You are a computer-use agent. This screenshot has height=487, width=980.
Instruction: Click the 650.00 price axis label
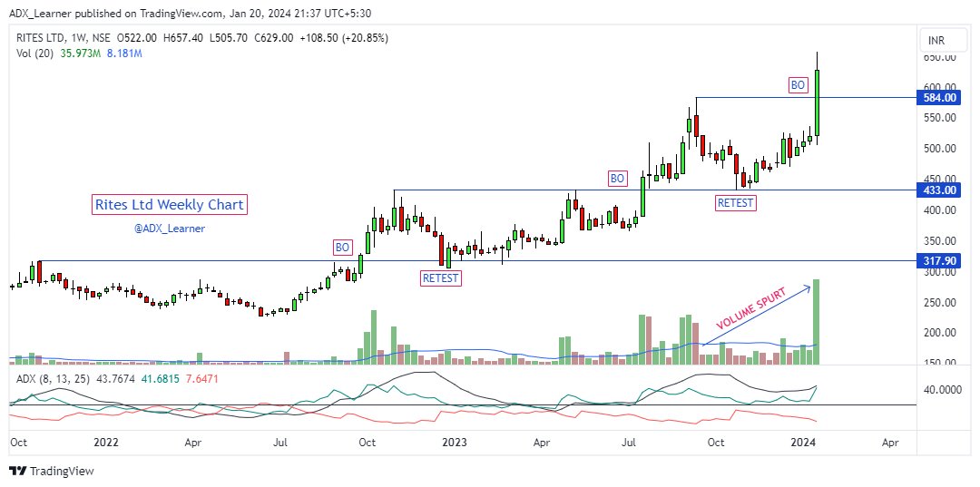coord(940,57)
